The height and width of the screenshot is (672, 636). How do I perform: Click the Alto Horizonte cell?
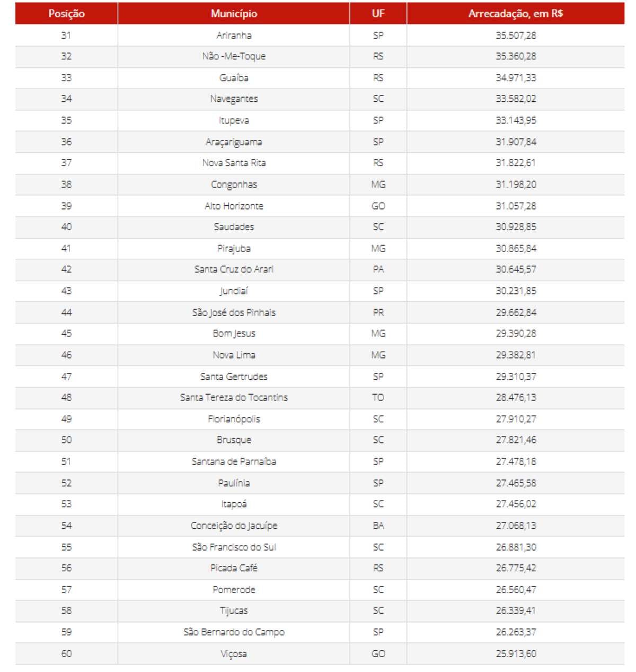(234, 206)
